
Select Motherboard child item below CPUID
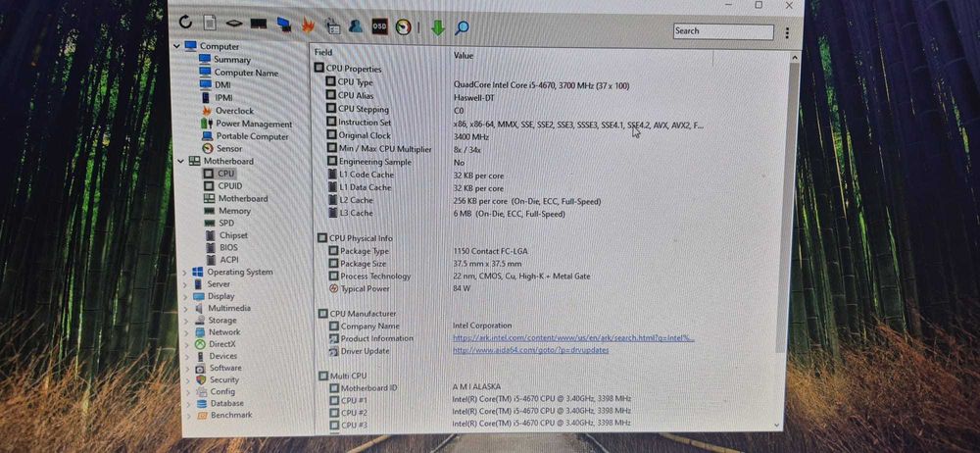(x=242, y=198)
